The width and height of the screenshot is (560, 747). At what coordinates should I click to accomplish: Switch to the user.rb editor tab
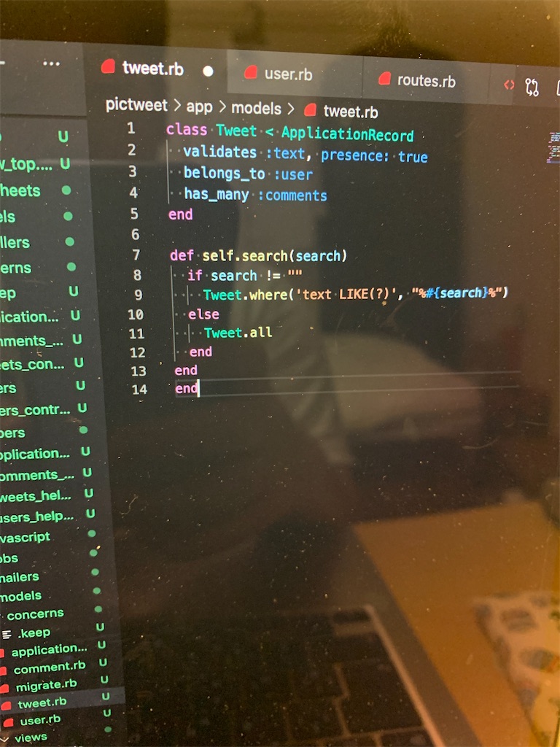(x=295, y=74)
